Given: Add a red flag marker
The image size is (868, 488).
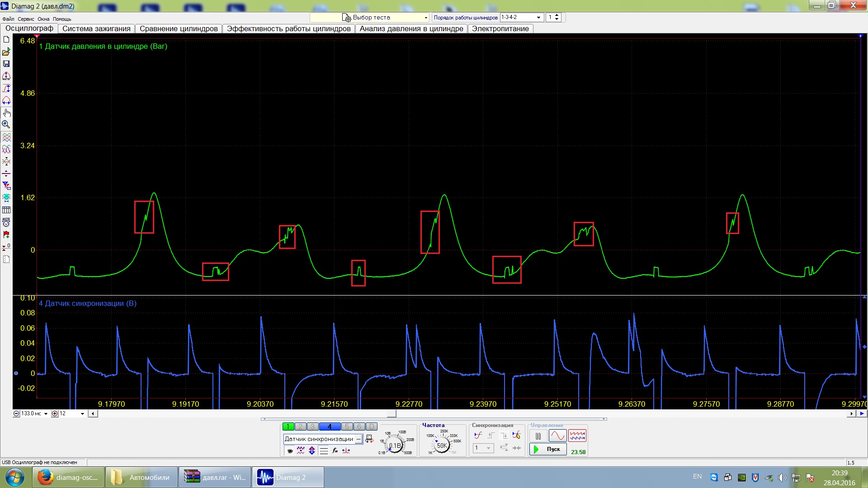Looking at the screenshot, I should pos(6,235).
